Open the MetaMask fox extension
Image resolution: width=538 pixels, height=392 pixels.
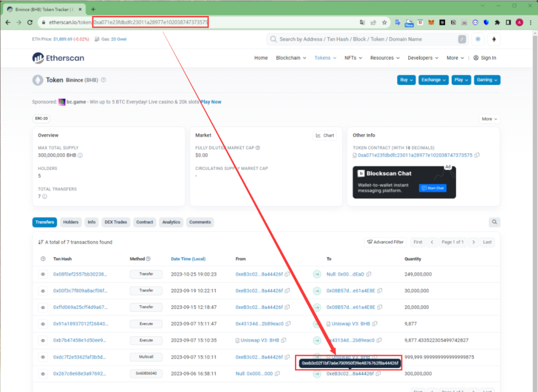(x=431, y=22)
